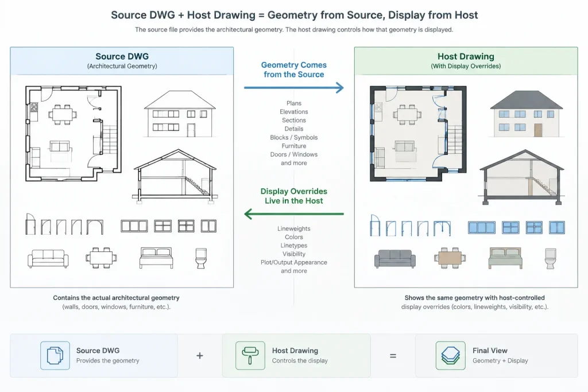
Task: Click the 'Lineweights' list entry
Action: (x=294, y=228)
